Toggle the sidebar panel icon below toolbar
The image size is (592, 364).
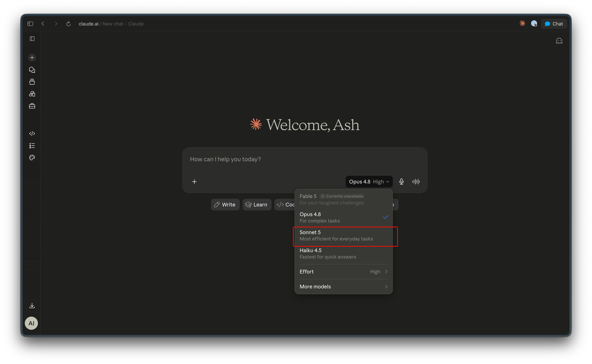tap(32, 38)
